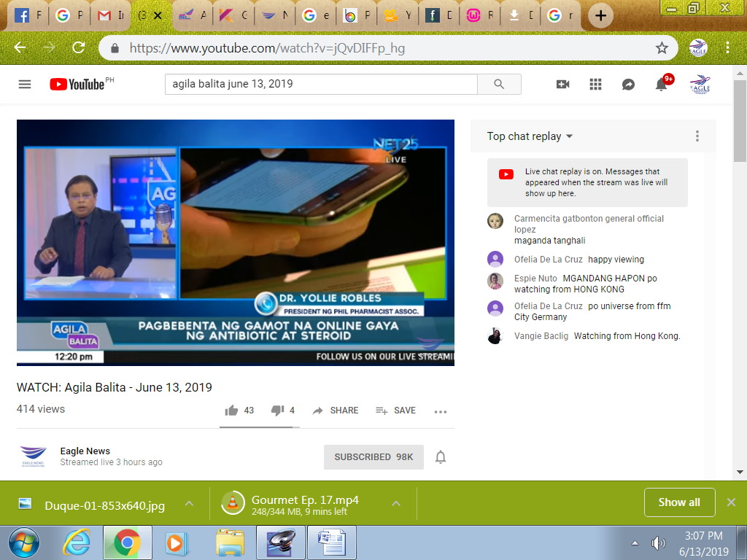
Task: Open a new browser tab
Action: tap(600, 15)
